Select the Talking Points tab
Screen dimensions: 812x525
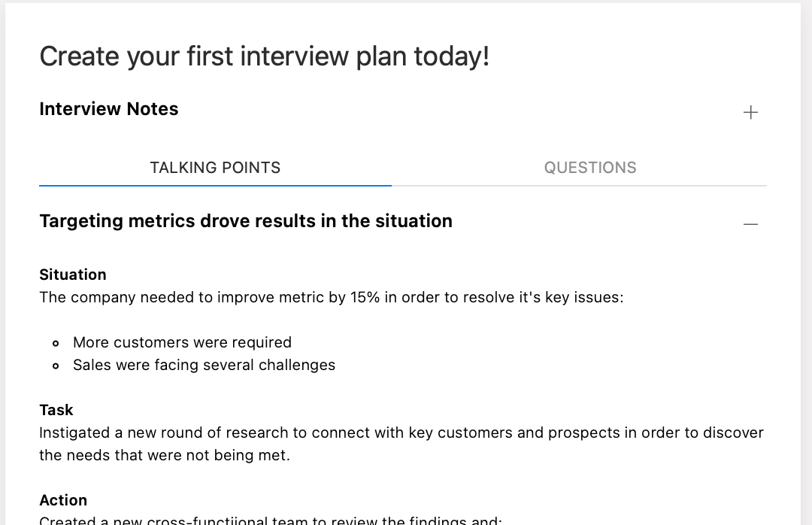215,168
